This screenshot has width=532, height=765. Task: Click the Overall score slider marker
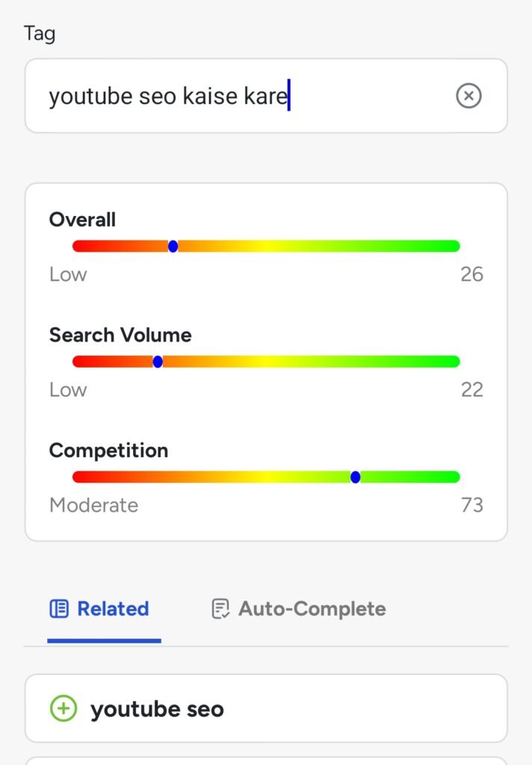pyautogui.click(x=173, y=246)
